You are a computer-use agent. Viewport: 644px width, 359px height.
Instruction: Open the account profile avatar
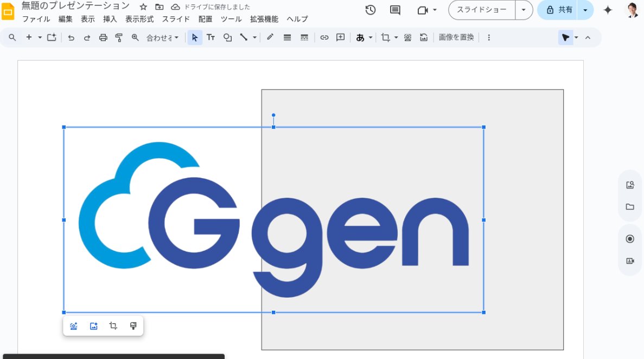click(x=633, y=10)
